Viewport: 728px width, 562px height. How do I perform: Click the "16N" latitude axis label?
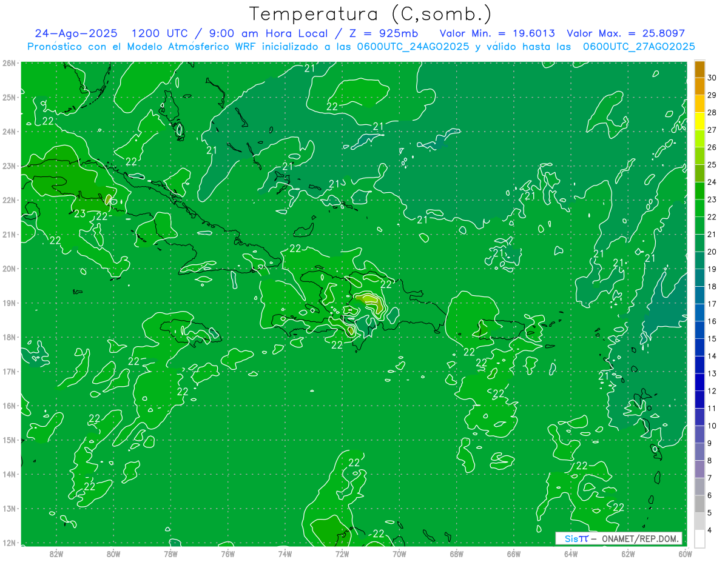(x=9, y=406)
